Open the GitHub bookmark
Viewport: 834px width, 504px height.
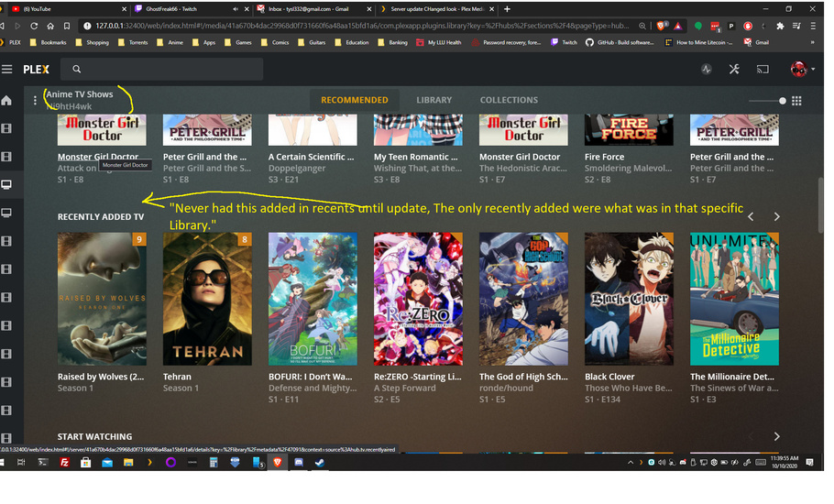pos(620,42)
